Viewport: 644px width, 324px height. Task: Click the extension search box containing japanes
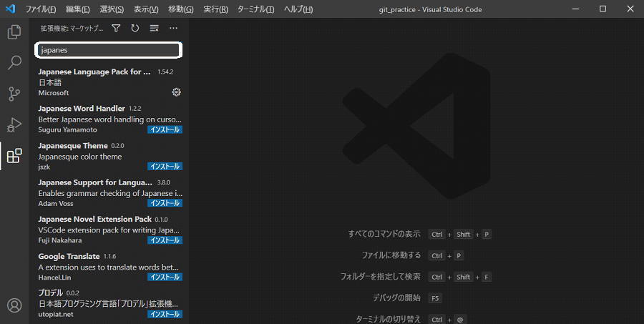(x=109, y=50)
